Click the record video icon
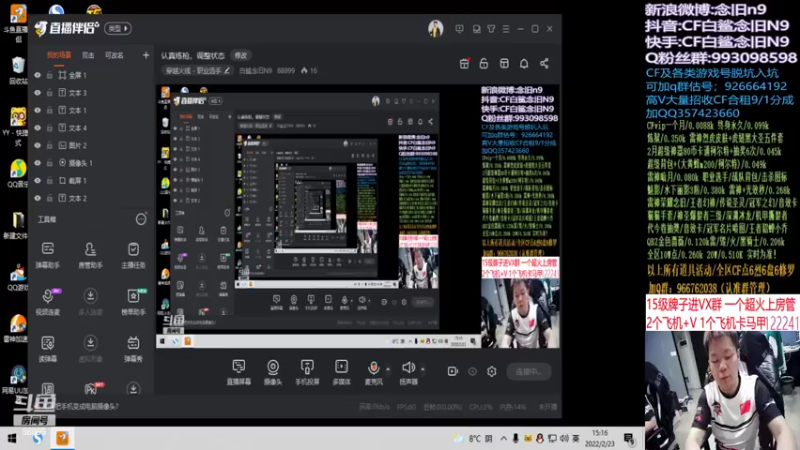Viewport: 800px width, 450px height. coord(453,371)
